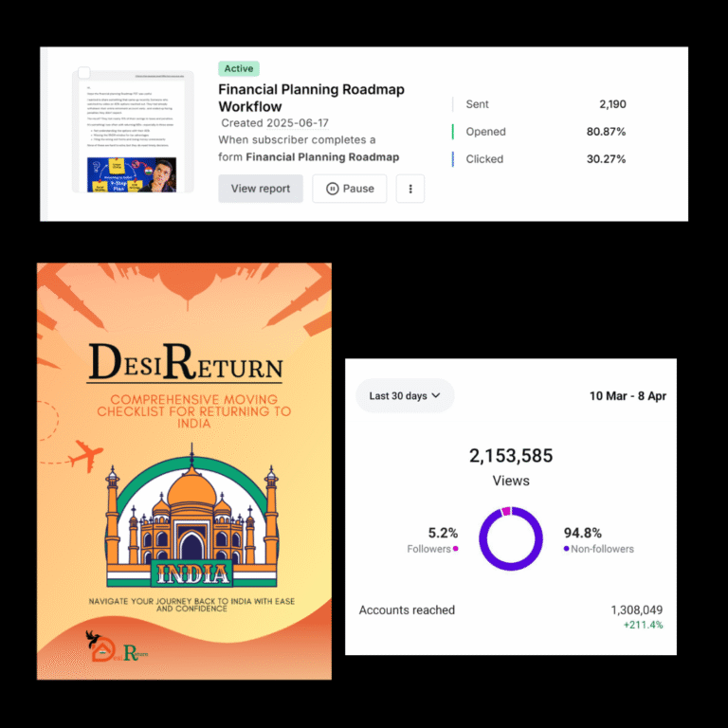Click the Accounts reached row
The height and width of the screenshot is (728, 728).
point(510,610)
